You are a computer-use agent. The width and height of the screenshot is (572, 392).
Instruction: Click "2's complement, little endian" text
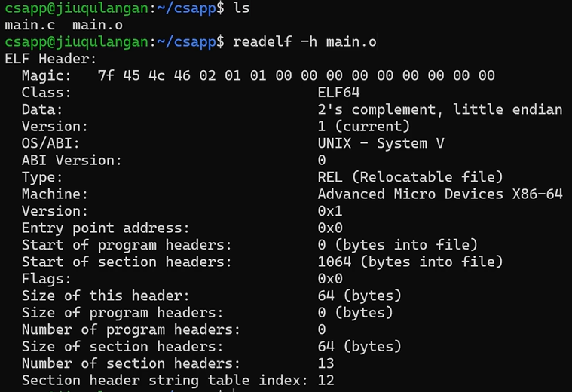[440, 109]
